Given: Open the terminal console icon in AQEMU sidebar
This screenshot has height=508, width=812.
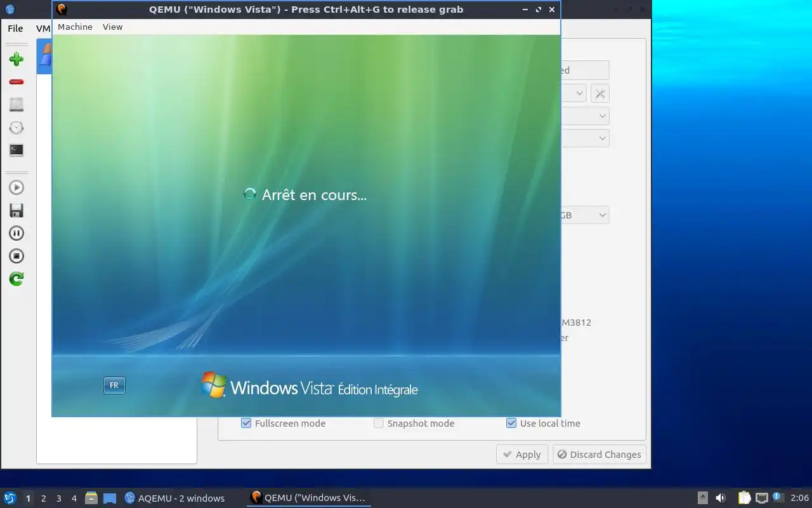Looking at the screenshot, I should click(16, 150).
